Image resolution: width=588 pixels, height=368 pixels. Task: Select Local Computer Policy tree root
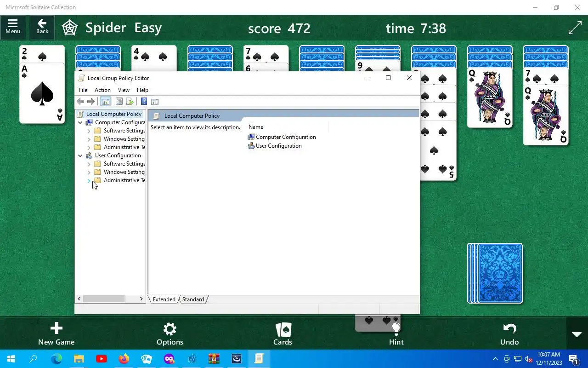click(x=114, y=114)
